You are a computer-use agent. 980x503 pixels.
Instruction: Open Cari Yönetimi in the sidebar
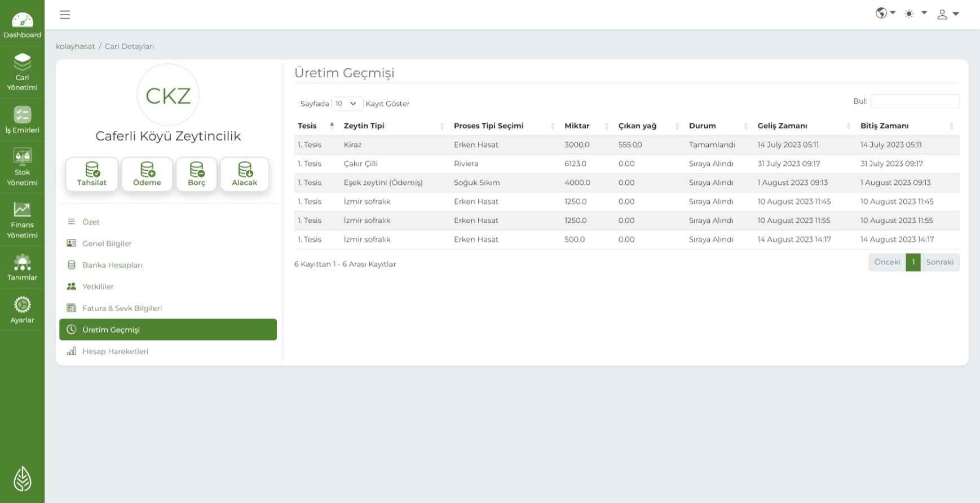[22, 72]
